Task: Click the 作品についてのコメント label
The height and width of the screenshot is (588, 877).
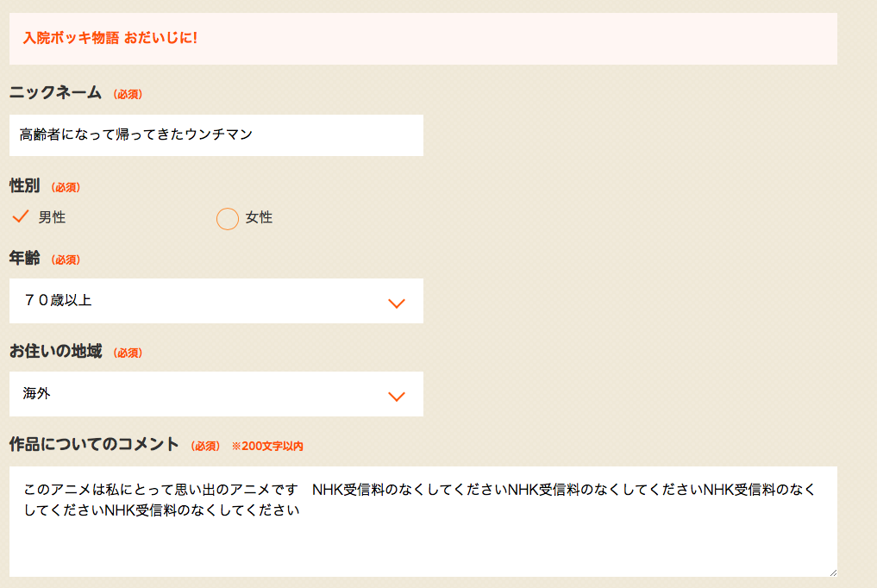Action: (94, 444)
